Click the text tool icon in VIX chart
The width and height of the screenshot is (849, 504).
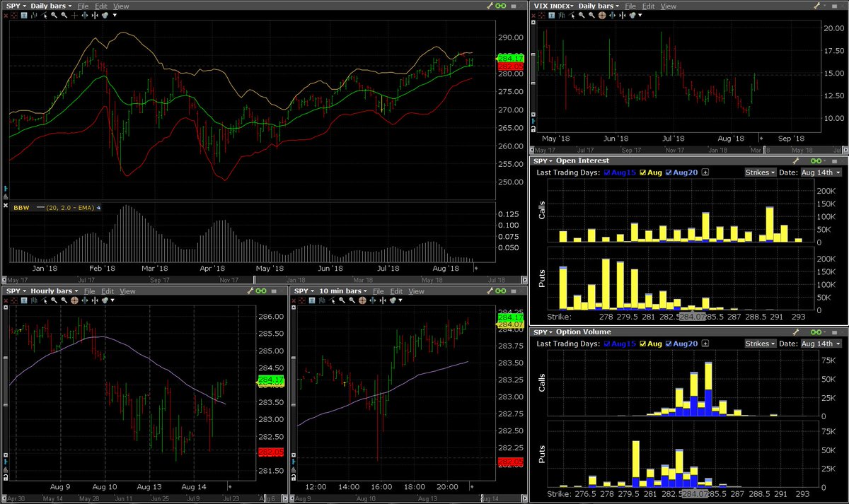(x=551, y=16)
